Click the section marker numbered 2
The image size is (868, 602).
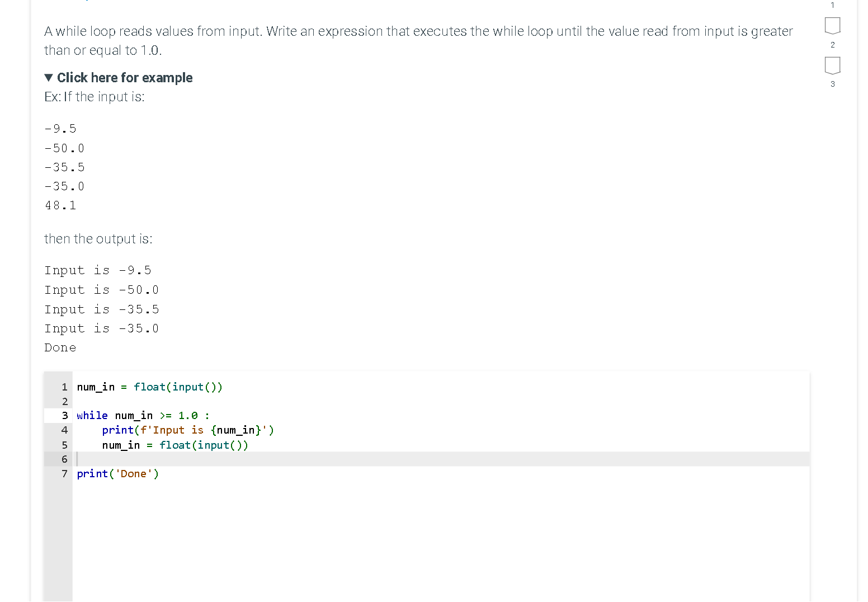pos(832,45)
